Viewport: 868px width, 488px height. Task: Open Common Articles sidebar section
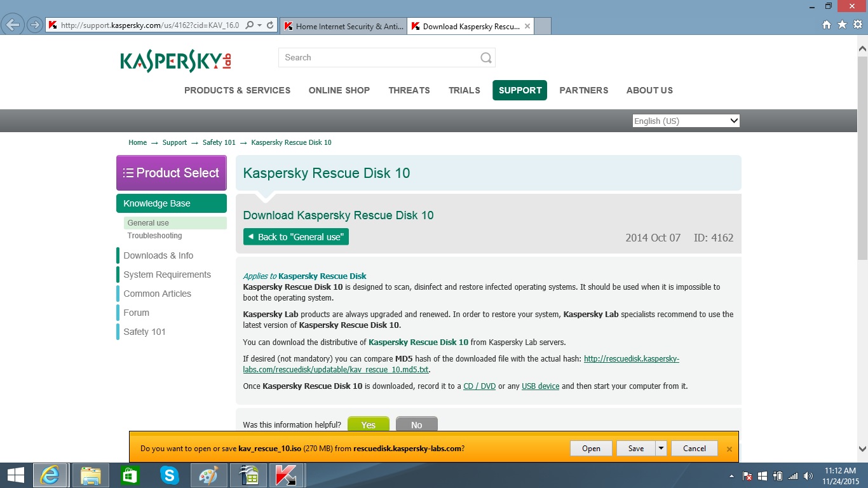tap(157, 294)
